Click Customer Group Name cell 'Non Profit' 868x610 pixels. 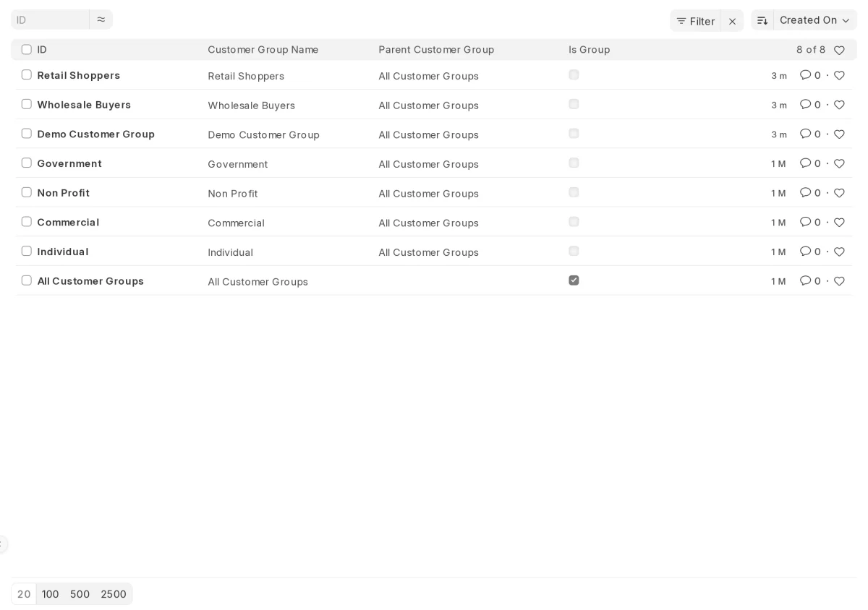[x=233, y=194]
